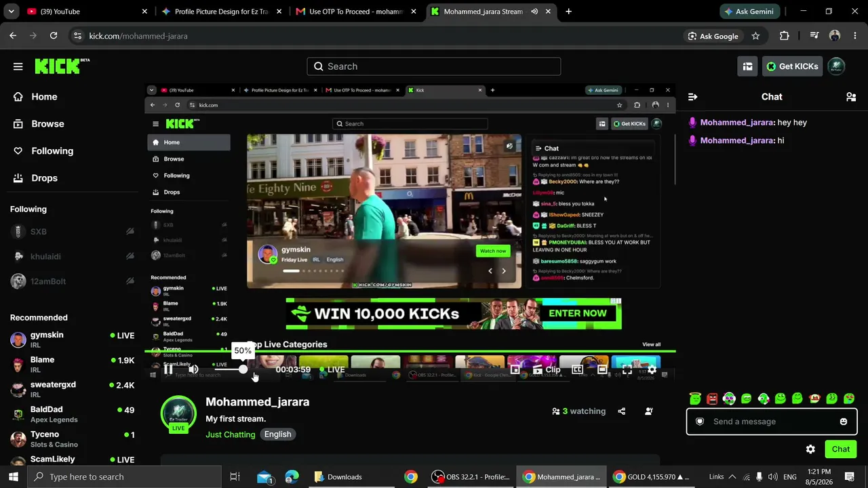Click the English language tag
Screen dimensions: 868x488
[x=278, y=434]
